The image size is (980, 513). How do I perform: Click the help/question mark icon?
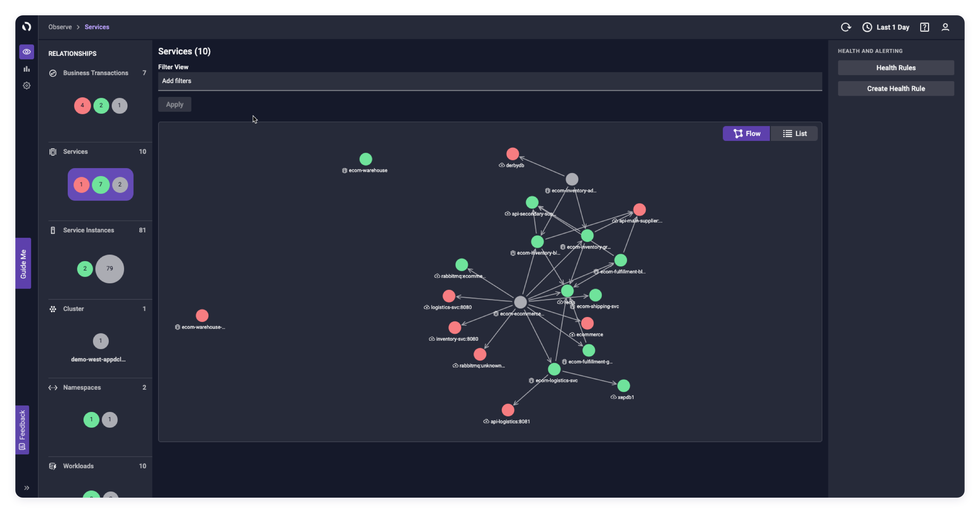[925, 26]
